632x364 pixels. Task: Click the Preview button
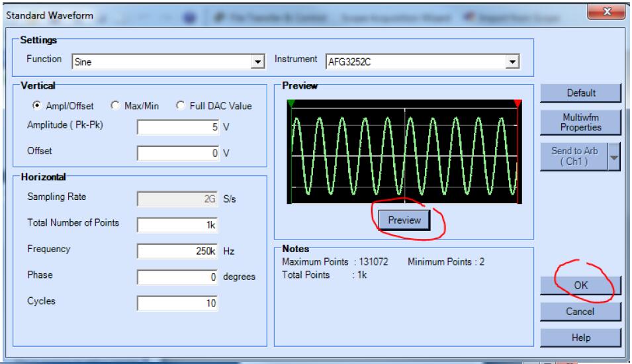tap(404, 220)
